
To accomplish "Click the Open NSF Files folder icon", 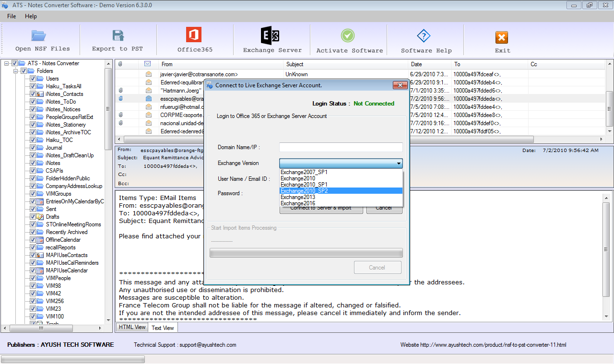I will click(38, 35).
